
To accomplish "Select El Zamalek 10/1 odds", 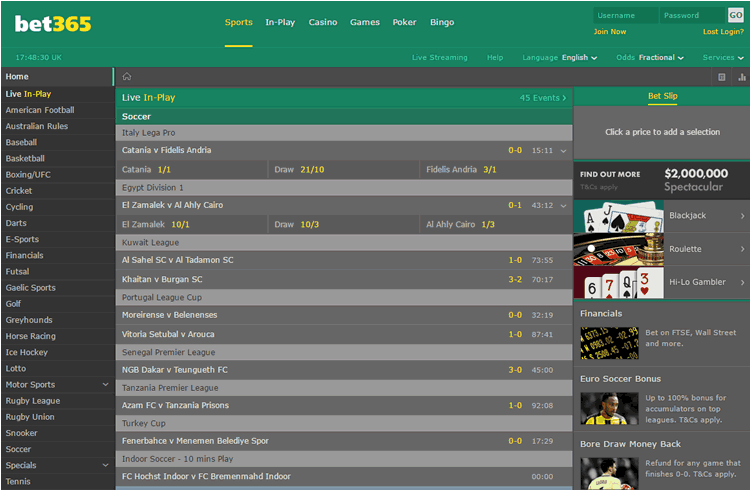I will 191,224.
